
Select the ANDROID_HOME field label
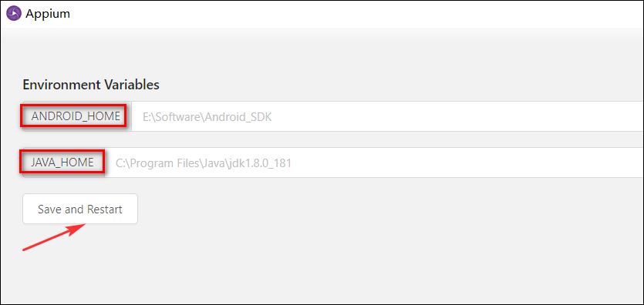pyautogui.click(x=76, y=116)
